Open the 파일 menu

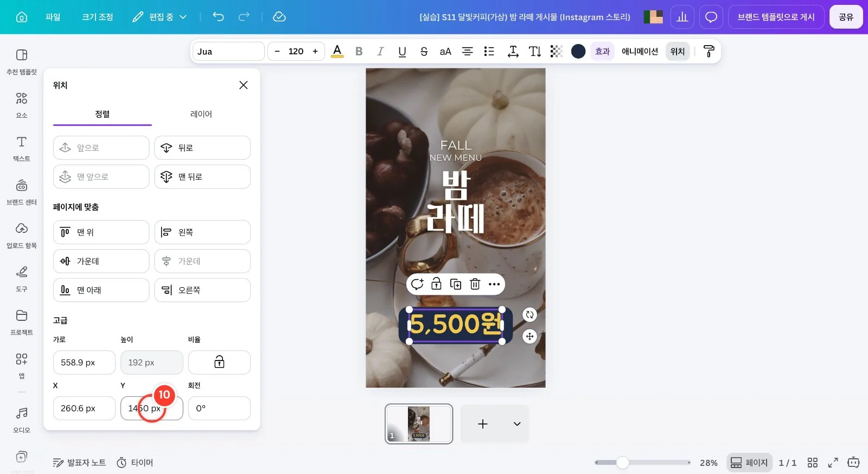[53, 17]
